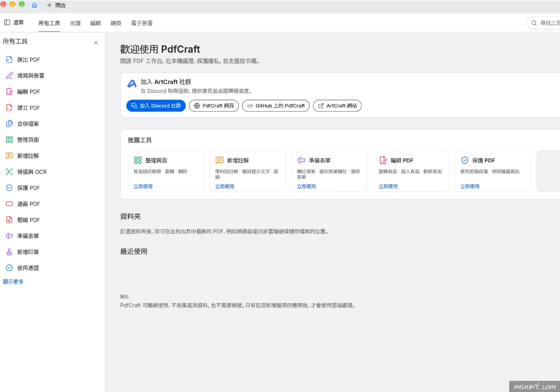
Task: Select the 合併檔案 tool icon
Action: pyautogui.click(x=9, y=124)
